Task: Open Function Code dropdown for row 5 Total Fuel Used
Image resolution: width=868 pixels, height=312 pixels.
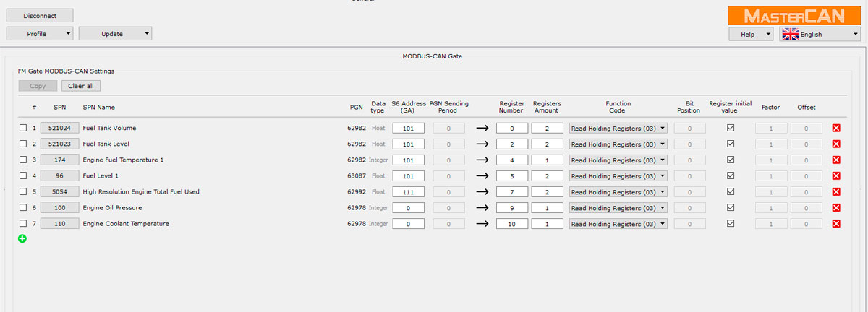Action: point(618,191)
